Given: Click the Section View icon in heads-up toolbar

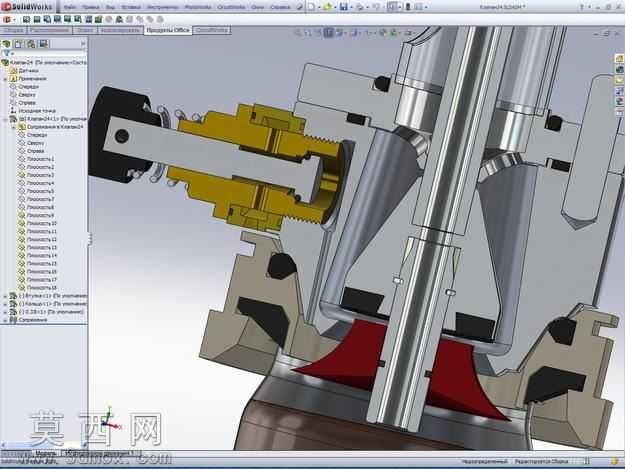Looking at the screenshot, I should (x=328, y=33).
